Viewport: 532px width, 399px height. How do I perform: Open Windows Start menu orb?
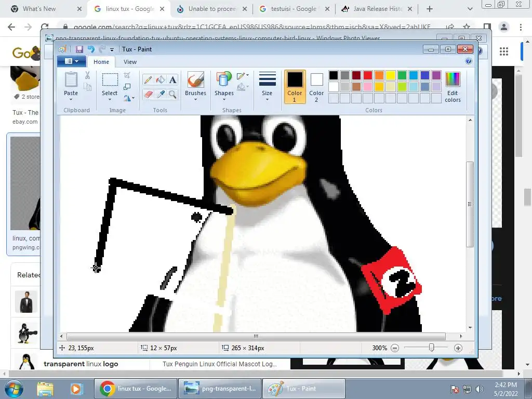click(14, 389)
